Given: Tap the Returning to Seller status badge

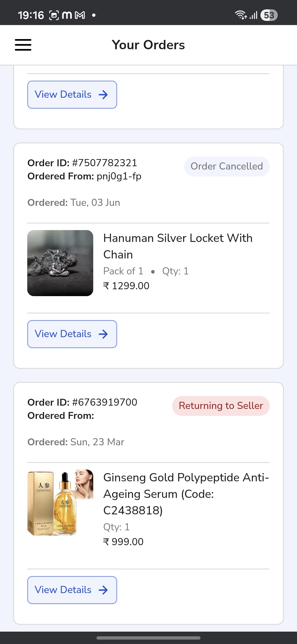Looking at the screenshot, I should (221, 406).
